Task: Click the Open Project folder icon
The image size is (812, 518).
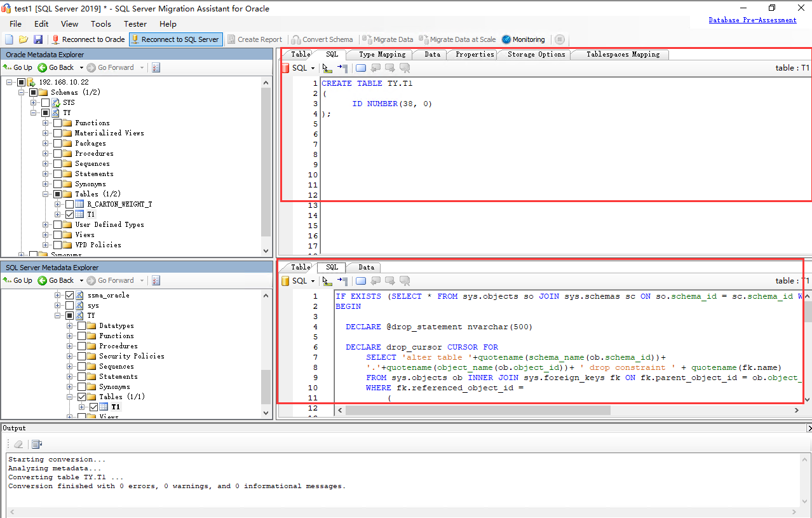Action: click(x=24, y=39)
